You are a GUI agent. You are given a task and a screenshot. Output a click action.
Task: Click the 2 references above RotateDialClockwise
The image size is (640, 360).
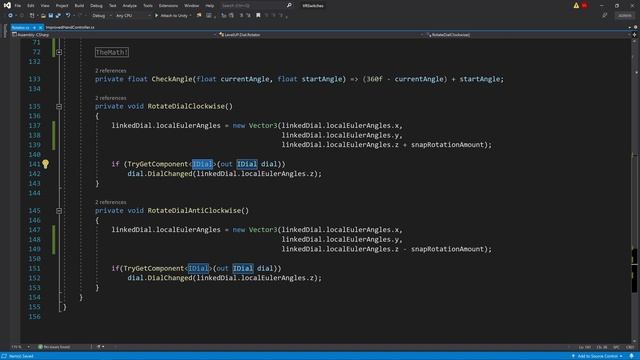(111, 98)
